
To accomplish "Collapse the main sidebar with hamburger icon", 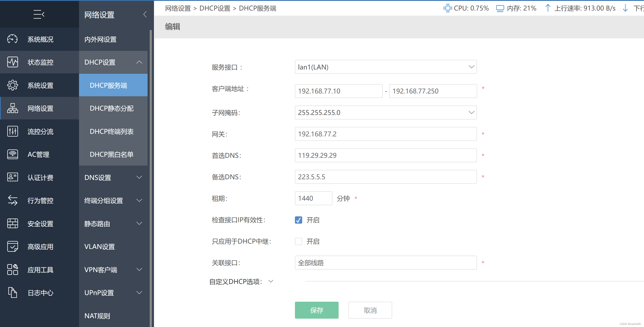I will [39, 14].
